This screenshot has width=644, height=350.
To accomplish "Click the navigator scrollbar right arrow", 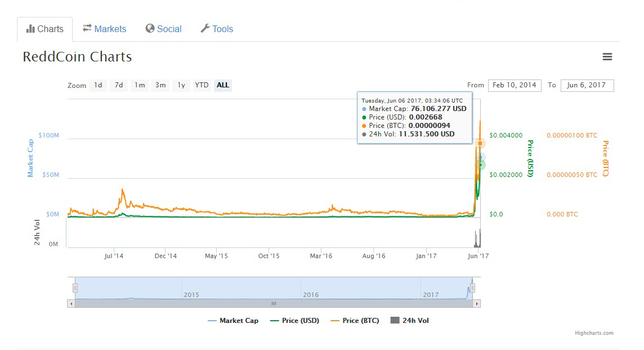I will pos(476,304).
